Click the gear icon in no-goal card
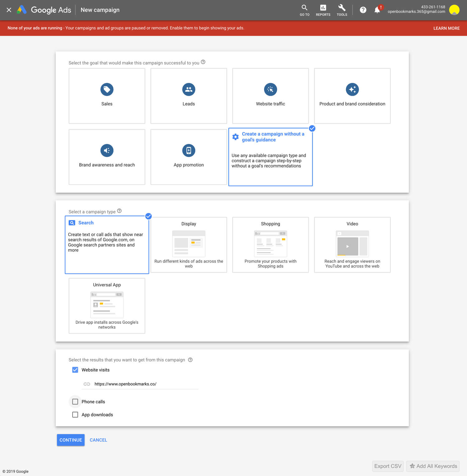The width and height of the screenshot is (467, 476). click(x=236, y=137)
